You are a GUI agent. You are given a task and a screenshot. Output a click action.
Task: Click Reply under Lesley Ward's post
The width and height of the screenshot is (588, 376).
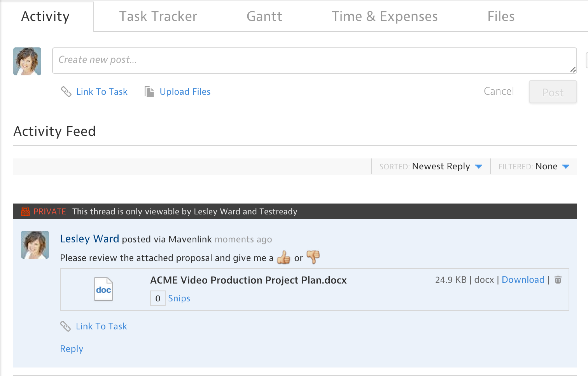pyautogui.click(x=71, y=349)
